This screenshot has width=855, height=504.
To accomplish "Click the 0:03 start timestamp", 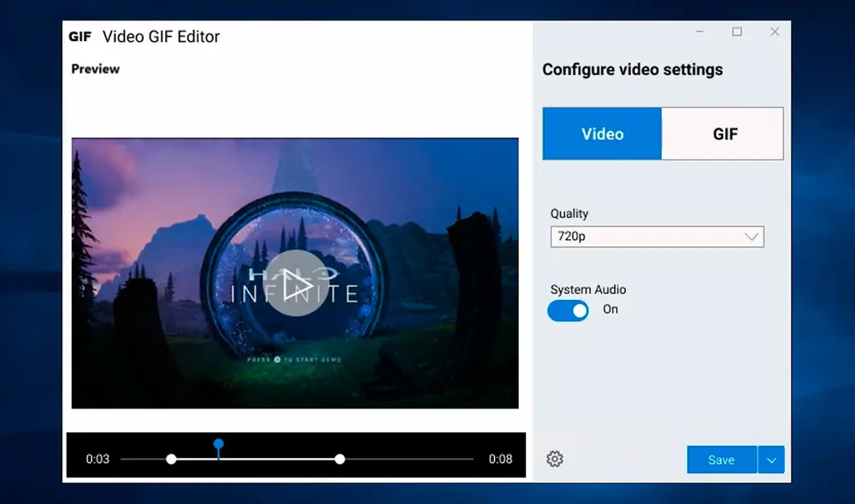I will [x=97, y=459].
